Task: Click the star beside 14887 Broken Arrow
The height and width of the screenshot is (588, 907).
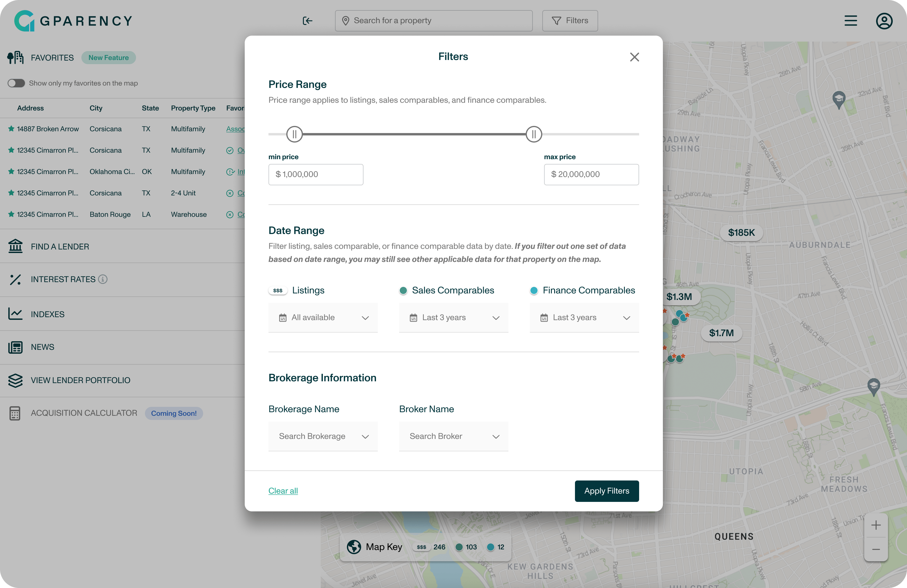Action: (x=11, y=129)
